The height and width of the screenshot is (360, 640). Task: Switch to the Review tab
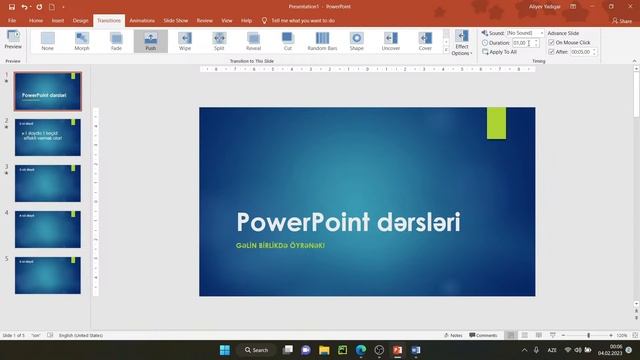click(204, 20)
